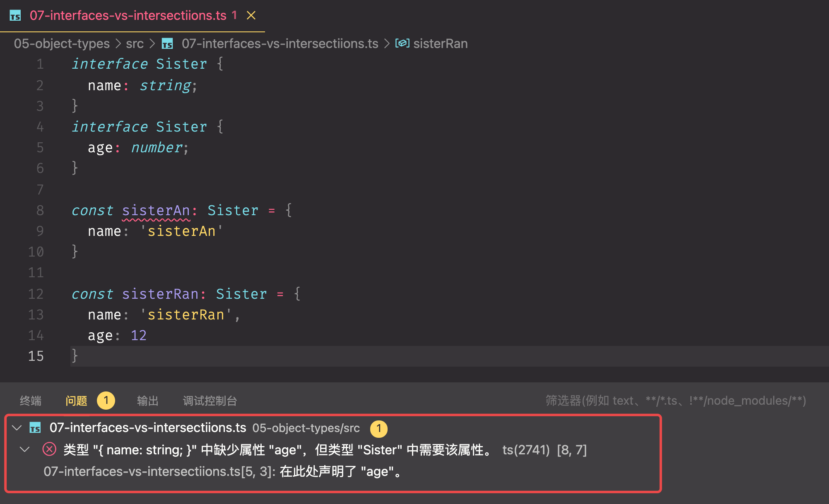
Task: Select the 07-interfaces-vs-intersectiions.ts editor tab
Action: coord(133,16)
